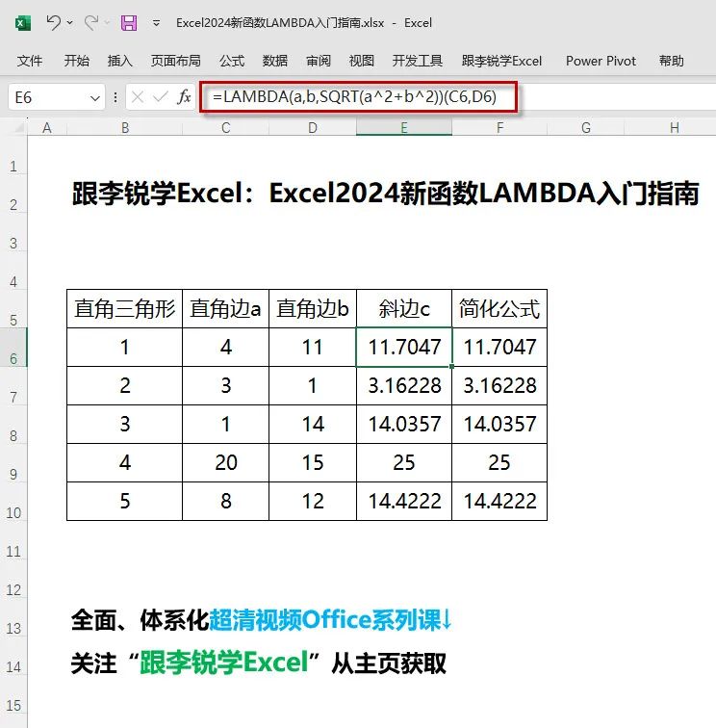Screen dimensions: 716x728
Task: Switch to the 视图 tab
Action: (362, 61)
